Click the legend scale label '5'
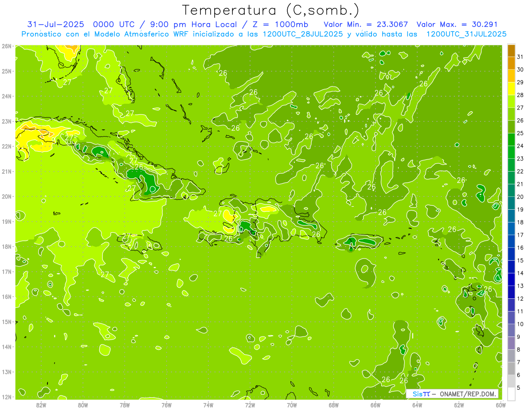This screenshot has width=532, height=411. click(x=519, y=388)
